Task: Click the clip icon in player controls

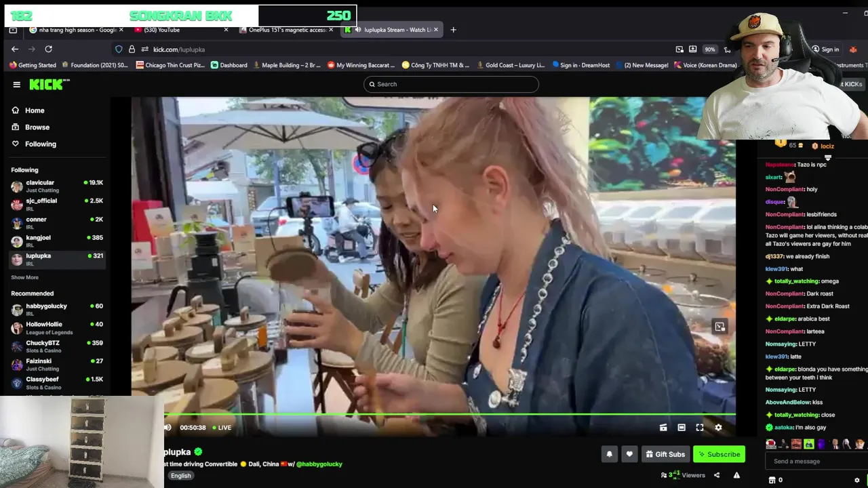Action: [663, 428]
